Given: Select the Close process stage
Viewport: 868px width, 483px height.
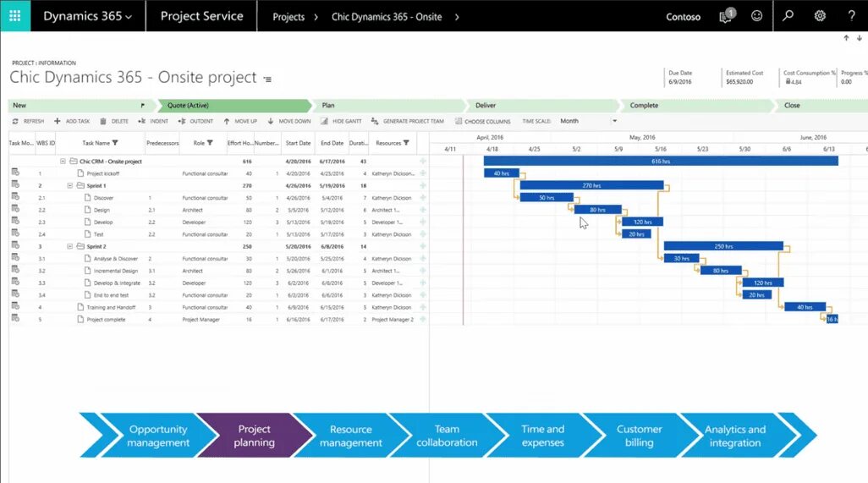Looking at the screenshot, I should [x=822, y=105].
